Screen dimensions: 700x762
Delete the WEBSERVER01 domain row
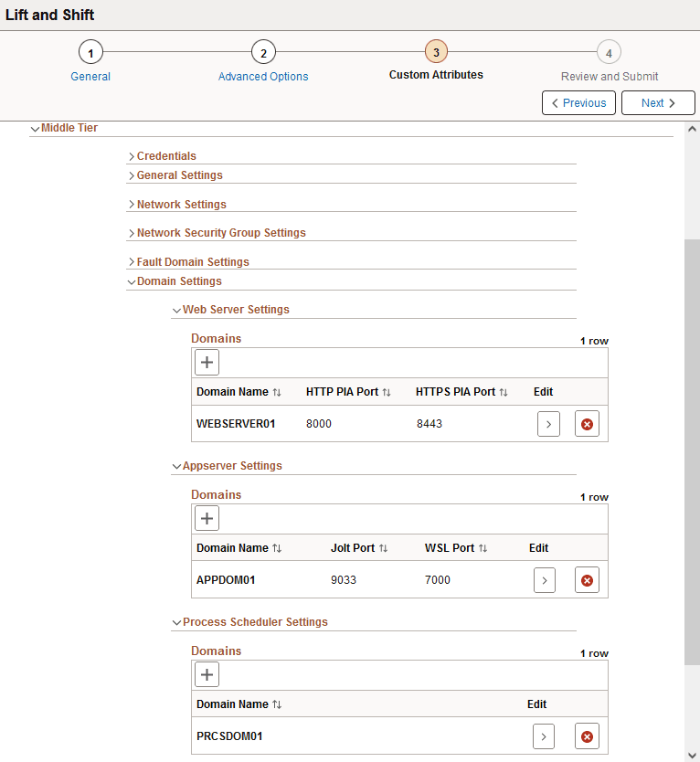587,424
